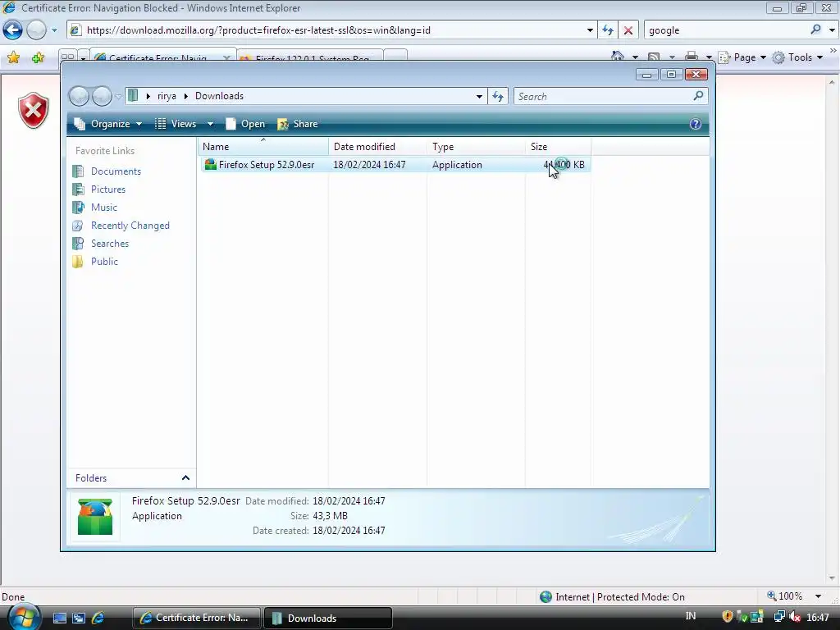Click Explorer address bar refresh button

coord(498,97)
